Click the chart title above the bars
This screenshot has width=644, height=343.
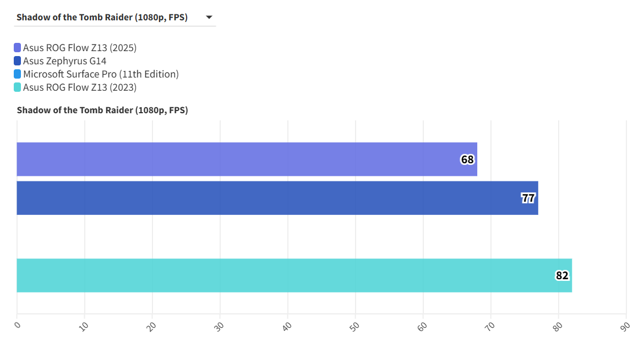pyautogui.click(x=102, y=110)
